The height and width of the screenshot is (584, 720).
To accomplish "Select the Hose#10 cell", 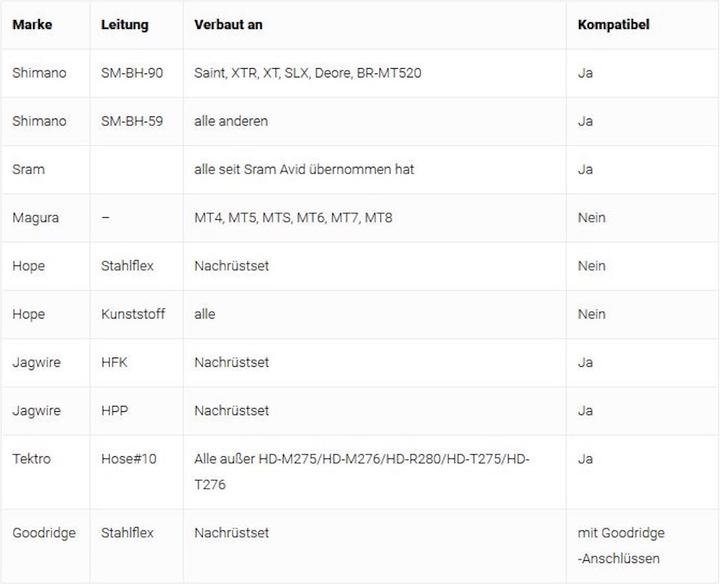I will click(127, 459).
